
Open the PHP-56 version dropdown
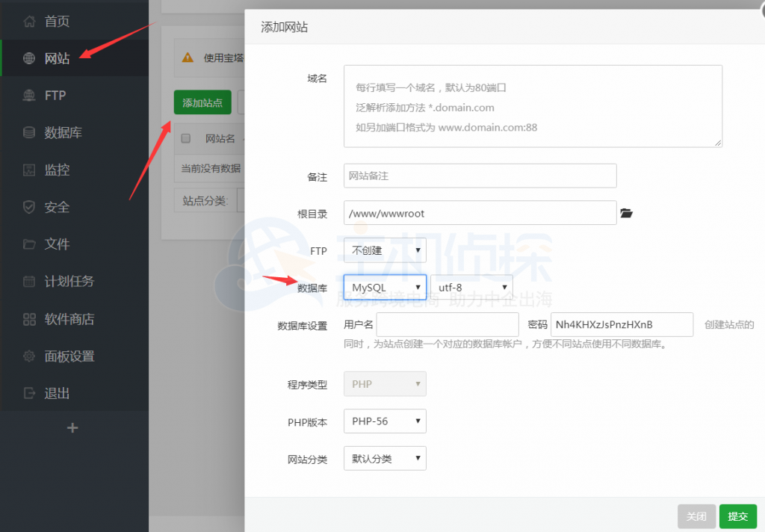384,421
